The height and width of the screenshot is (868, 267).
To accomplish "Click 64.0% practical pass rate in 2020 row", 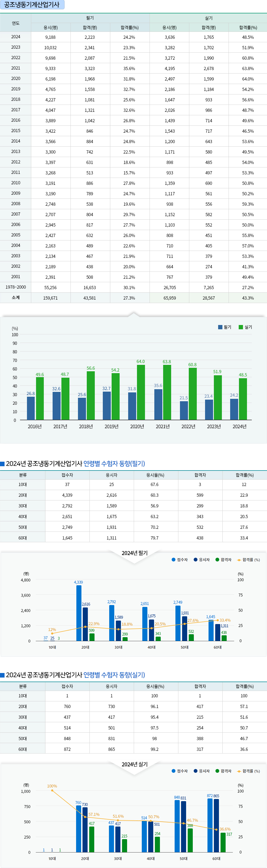I will coord(248,79).
